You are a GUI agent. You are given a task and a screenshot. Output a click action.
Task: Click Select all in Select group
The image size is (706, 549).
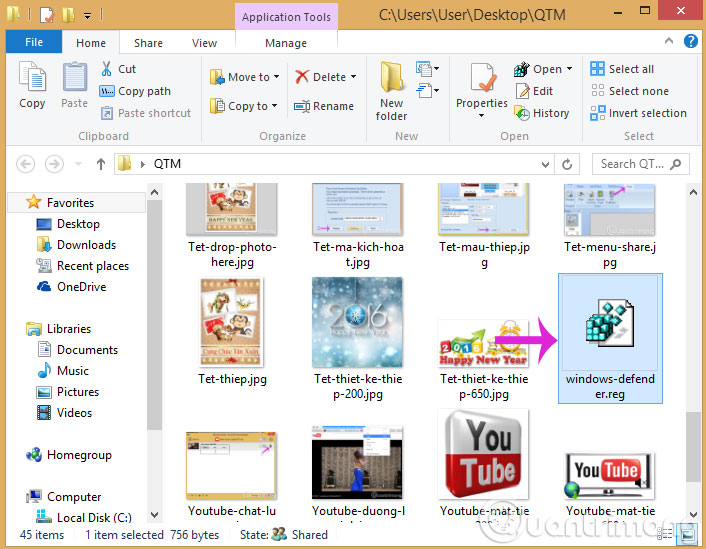tap(598, 69)
